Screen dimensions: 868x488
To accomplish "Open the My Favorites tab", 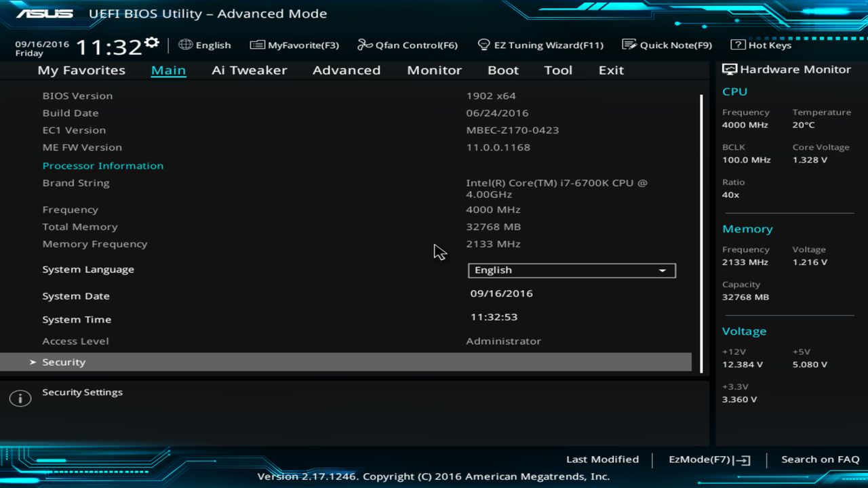I will pos(81,70).
